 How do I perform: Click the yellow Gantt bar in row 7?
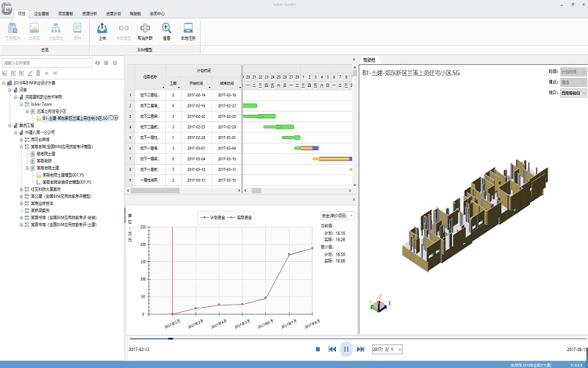point(331,159)
